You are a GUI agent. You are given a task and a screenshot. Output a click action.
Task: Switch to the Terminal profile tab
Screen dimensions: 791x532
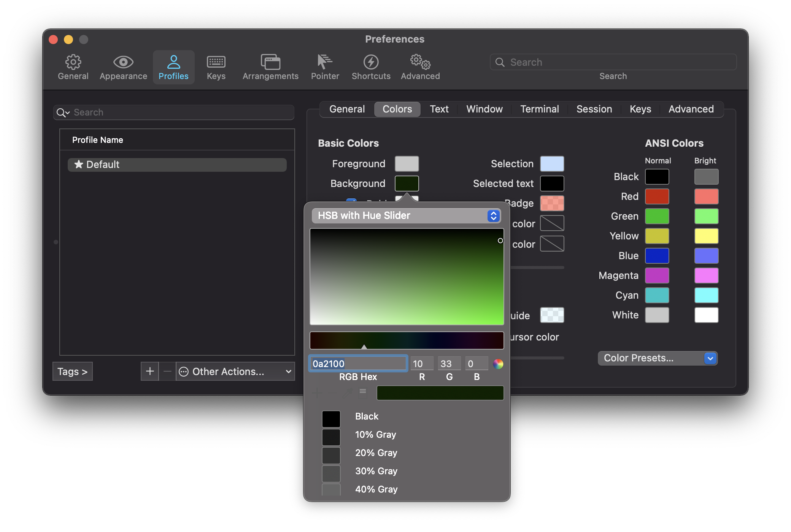click(539, 109)
